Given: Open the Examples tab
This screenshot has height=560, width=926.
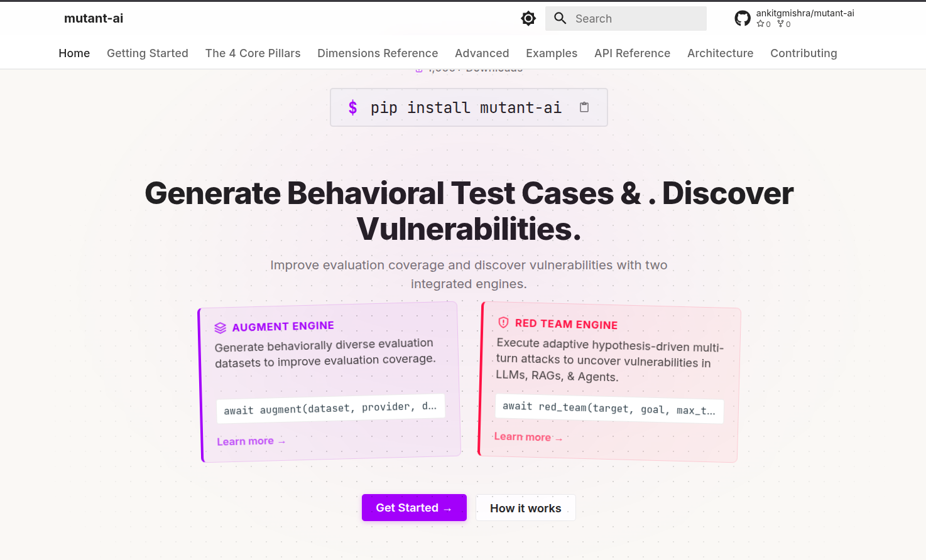Looking at the screenshot, I should coord(552,53).
